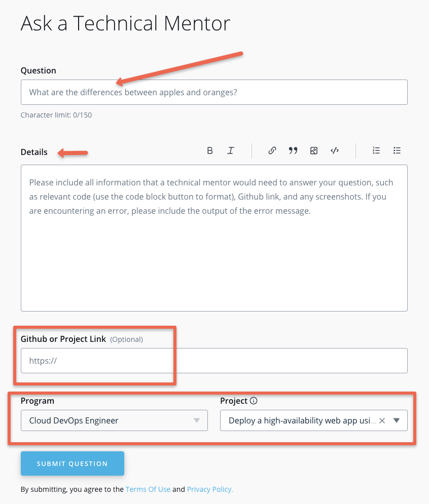Screen dimensions: 429x504
Task: Apply italic formatting in the Details editor
Action: 231,150
